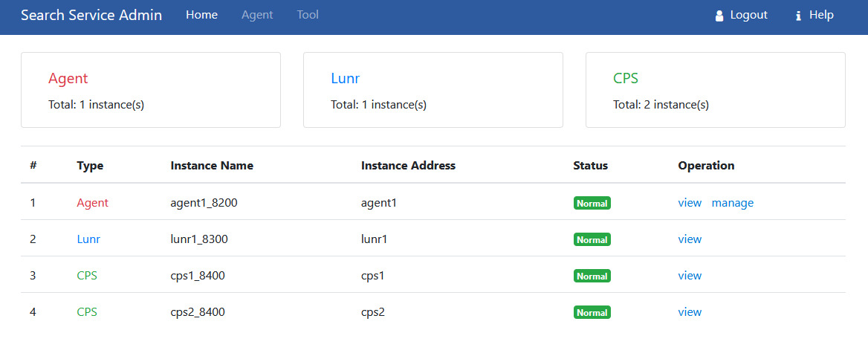Open the Tool nav menu
The width and height of the screenshot is (868, 359).
point(308,15)
